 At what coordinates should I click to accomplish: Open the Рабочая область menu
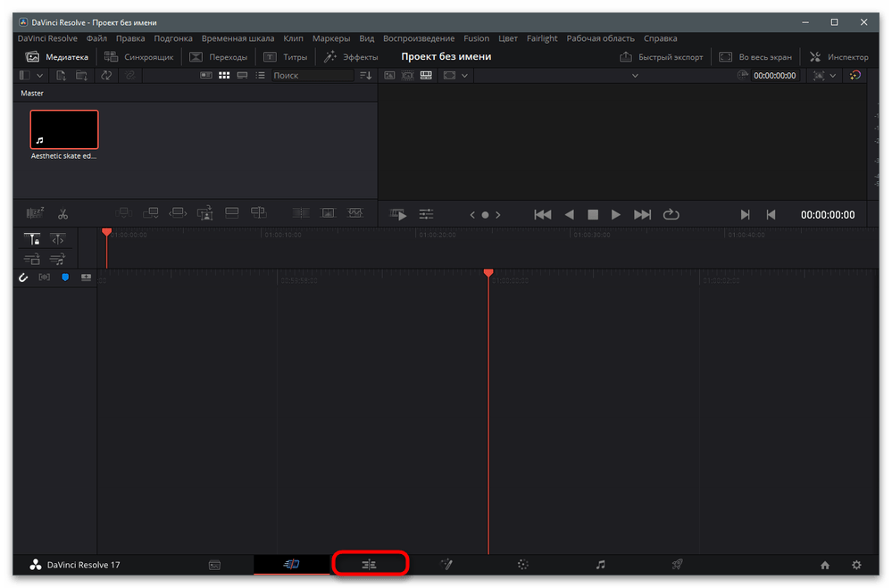(x=600, y=38)
